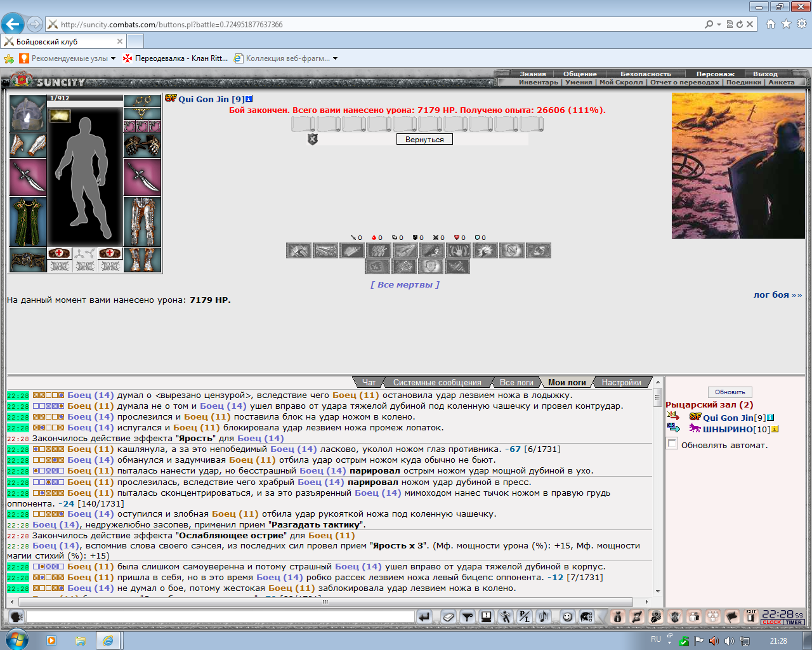This screenshot has height=650, width=812.
Task: Open the Анкета submenu link
Action: click(x=781, y=82)
